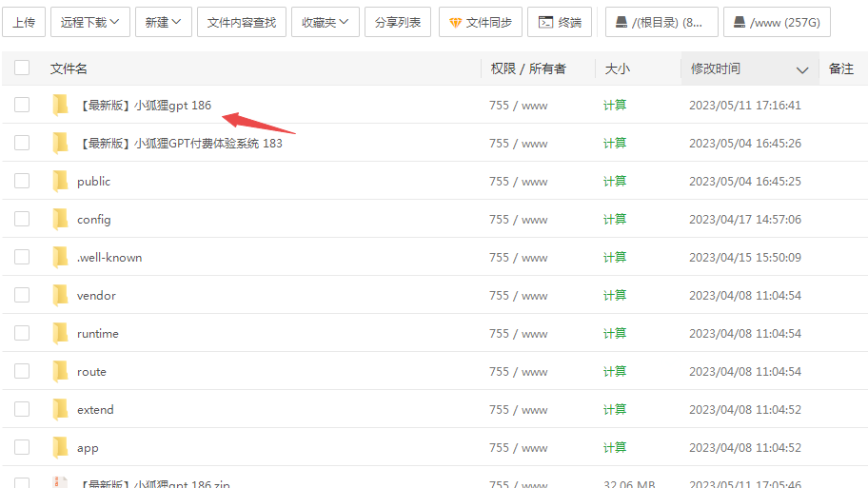Click the folder icon next to config
868x488 pixels.
pos(61,219)
